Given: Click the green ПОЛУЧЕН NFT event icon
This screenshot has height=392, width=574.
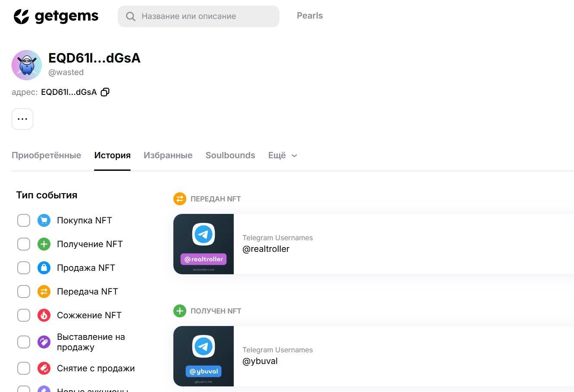Looking at the screenshot, I should [180, 311].
